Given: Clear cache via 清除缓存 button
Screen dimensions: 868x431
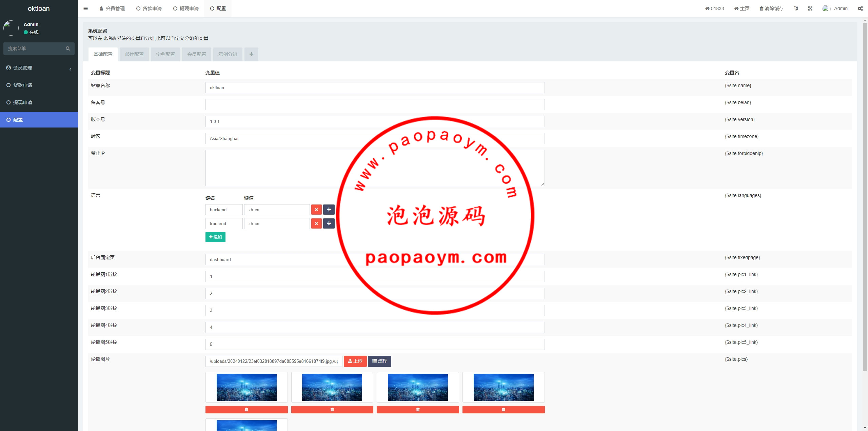Looking at the screenshot, I should pos(772,8).
